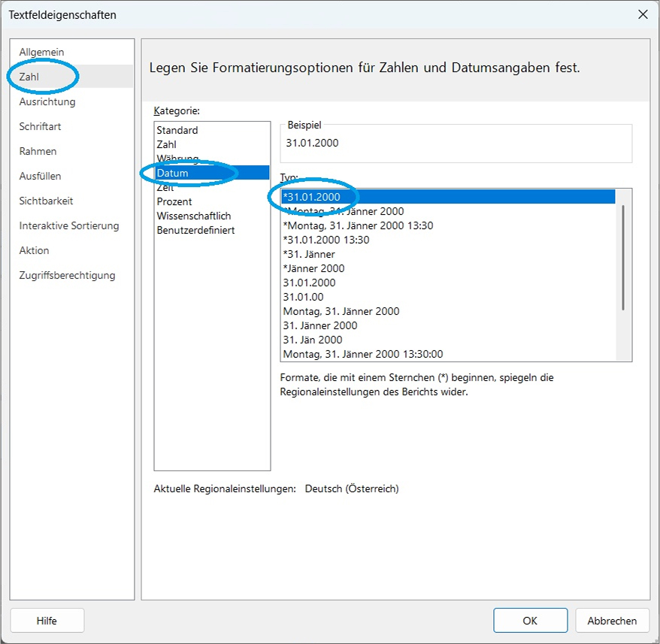
Task: Switch to the Ausrichtung page
Action: (47, 101)
